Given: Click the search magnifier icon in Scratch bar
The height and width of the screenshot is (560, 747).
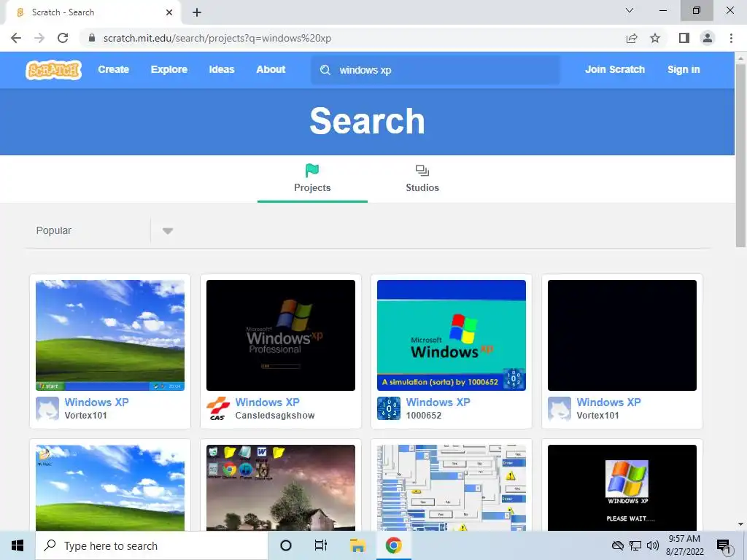Looking at the screenshot, I should point(325,70).
